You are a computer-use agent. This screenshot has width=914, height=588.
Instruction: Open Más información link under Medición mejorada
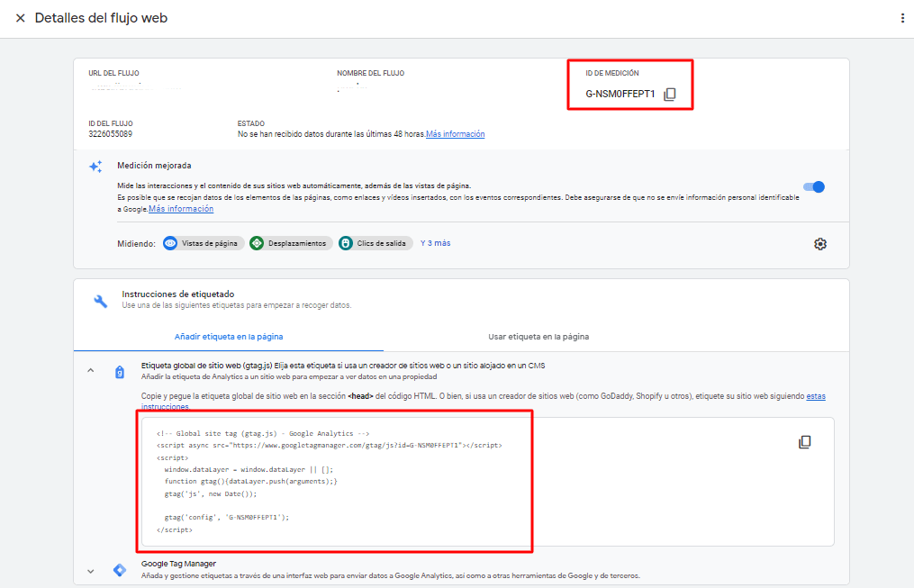[x=181, y=209]
